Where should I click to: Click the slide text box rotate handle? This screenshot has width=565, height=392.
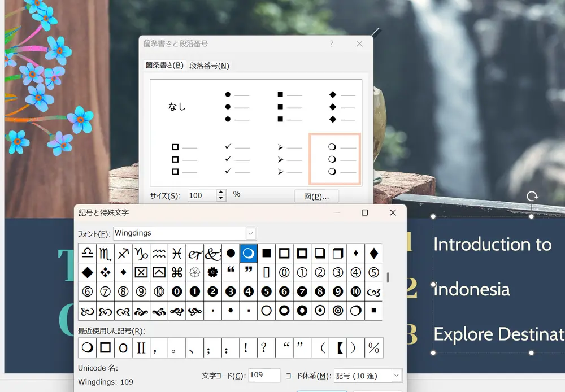532,197
